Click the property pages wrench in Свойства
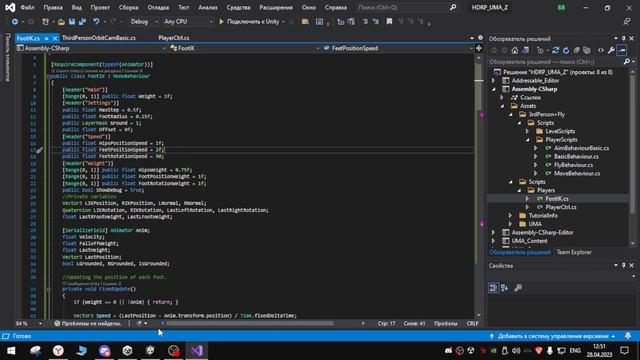 (x=518, y=288)
